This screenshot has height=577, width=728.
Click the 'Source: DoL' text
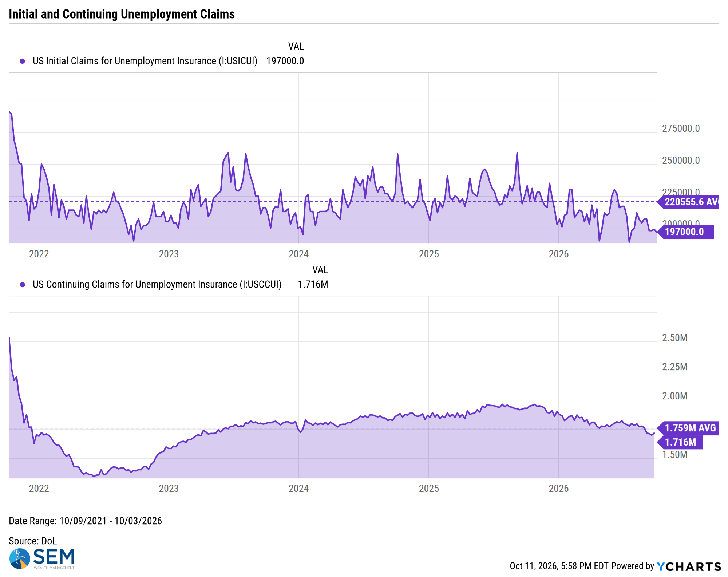(33, 541)
